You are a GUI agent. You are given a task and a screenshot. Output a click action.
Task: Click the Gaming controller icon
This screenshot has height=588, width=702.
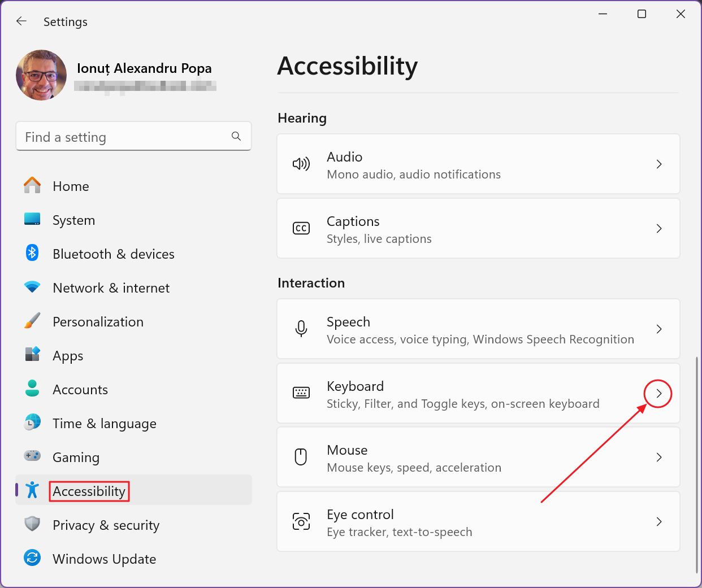coord(32,456)
